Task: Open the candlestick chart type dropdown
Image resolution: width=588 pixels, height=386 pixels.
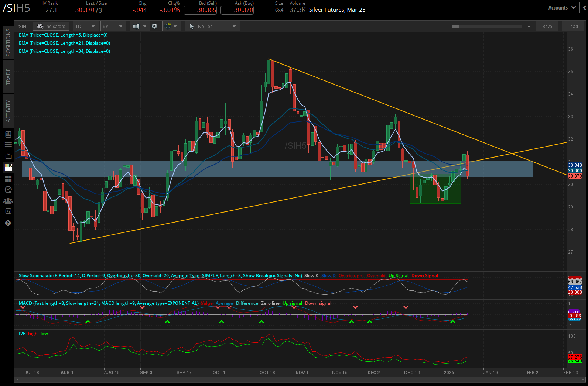Action: [x=140, y=26]
